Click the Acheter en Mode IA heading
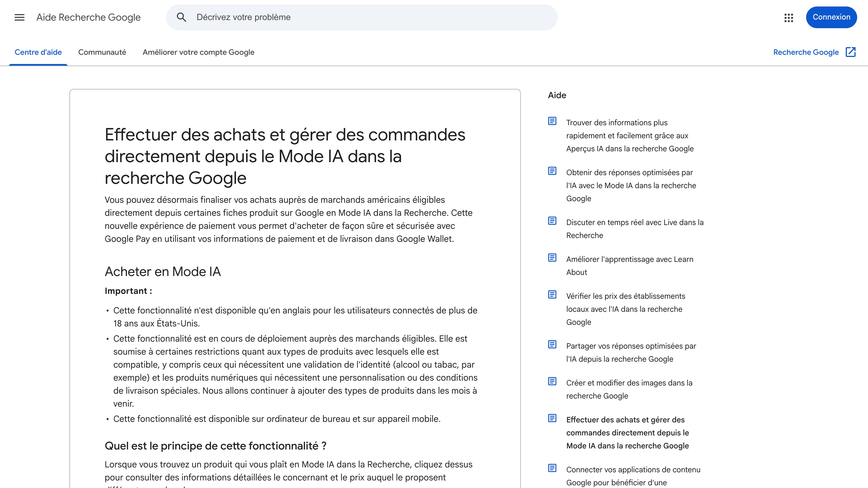868x488 pixels. [x=163, y=271]
